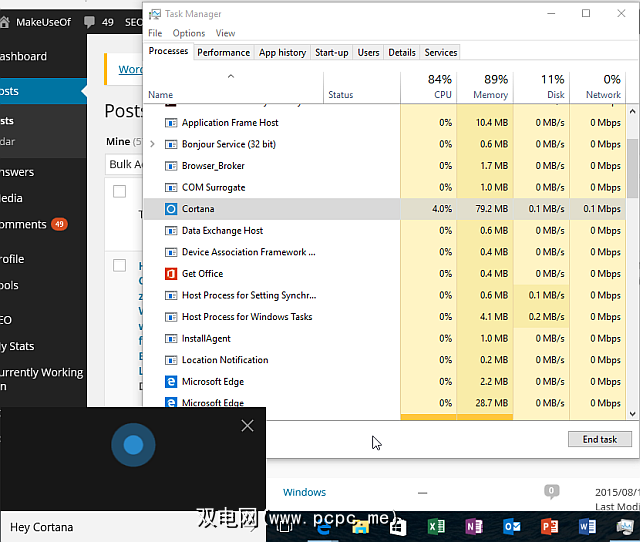Close the Cortana panel
Image resolution: width=640 pixels, height=542 pixels.
247,426
